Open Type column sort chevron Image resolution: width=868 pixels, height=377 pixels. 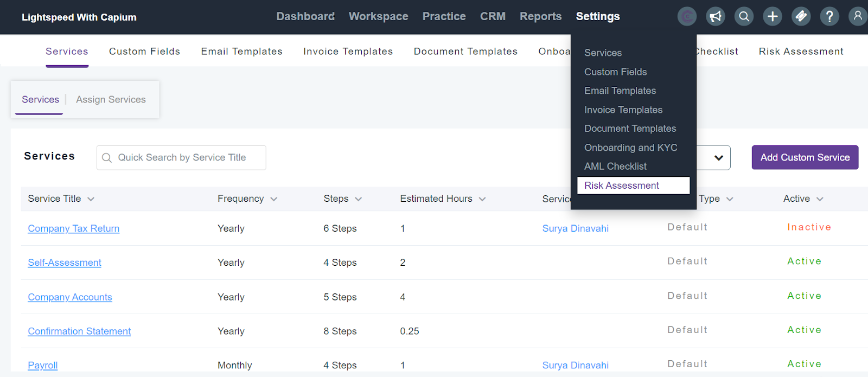click(730, 199)
